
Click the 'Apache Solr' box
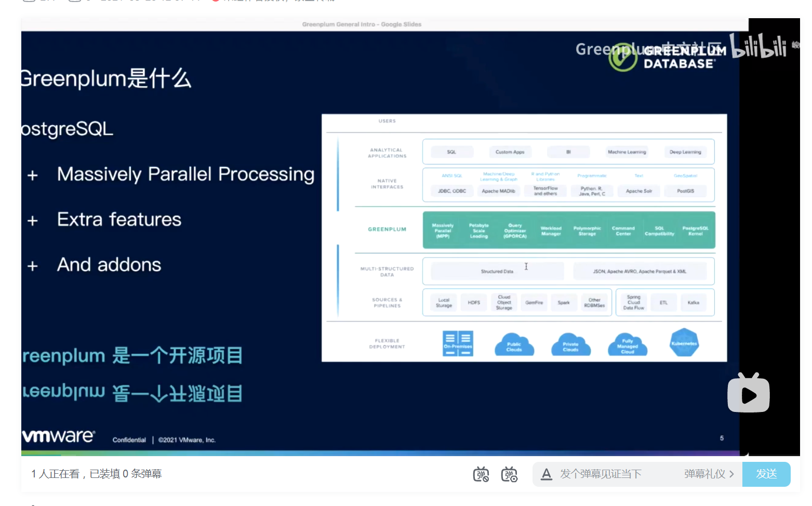pos(638,191)
